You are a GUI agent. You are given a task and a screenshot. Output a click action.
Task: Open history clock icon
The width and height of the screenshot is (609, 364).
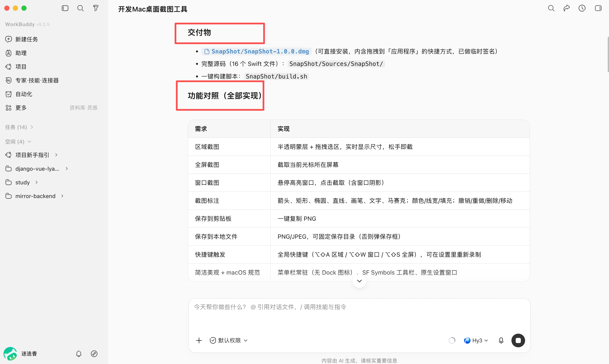tap(582, 8)
